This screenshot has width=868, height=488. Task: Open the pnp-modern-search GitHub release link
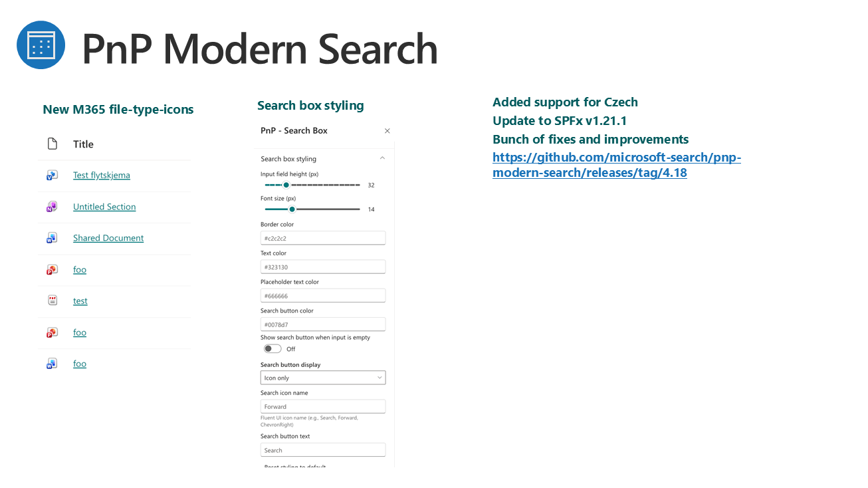pos(616,166)
